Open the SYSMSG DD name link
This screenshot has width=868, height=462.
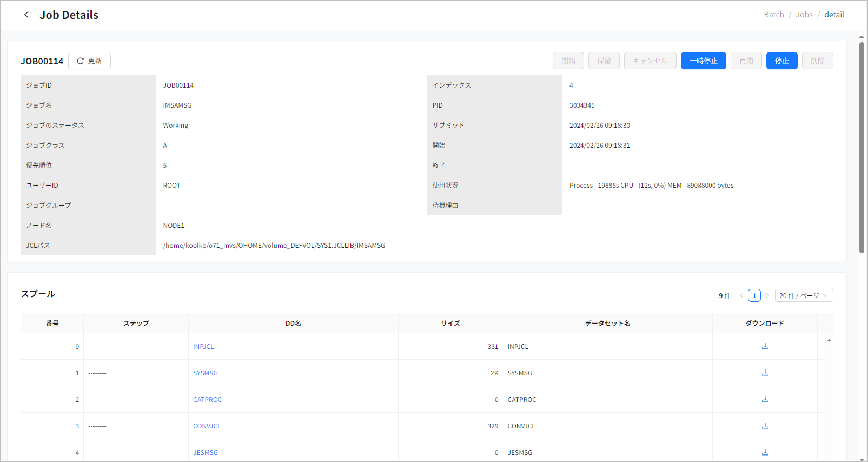[x=206, y=373]
